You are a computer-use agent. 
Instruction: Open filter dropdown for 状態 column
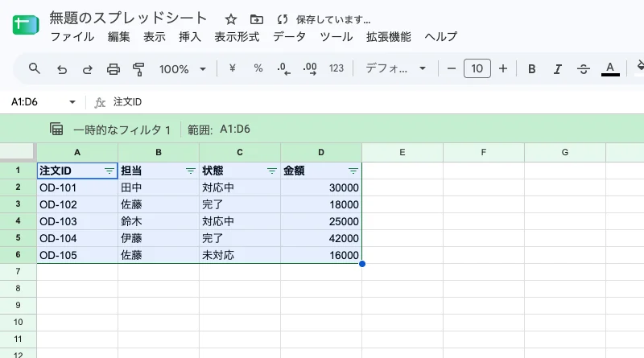pos(272,171)
